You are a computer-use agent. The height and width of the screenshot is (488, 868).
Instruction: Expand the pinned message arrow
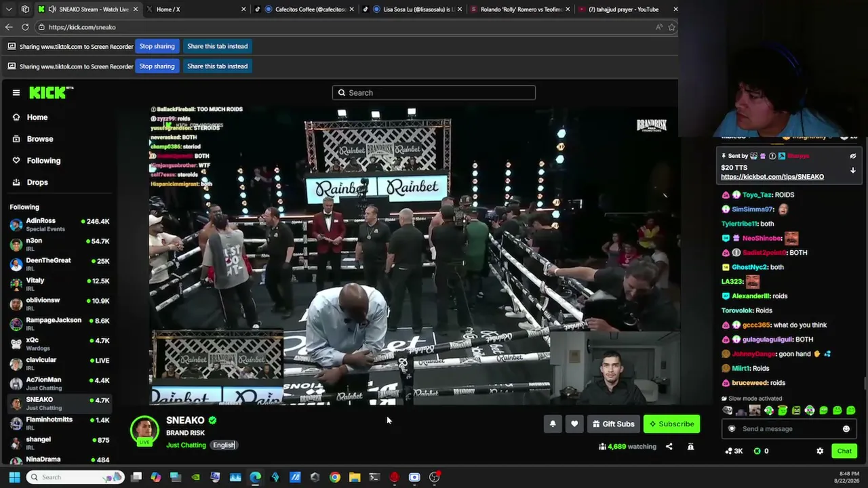point(853,171)
